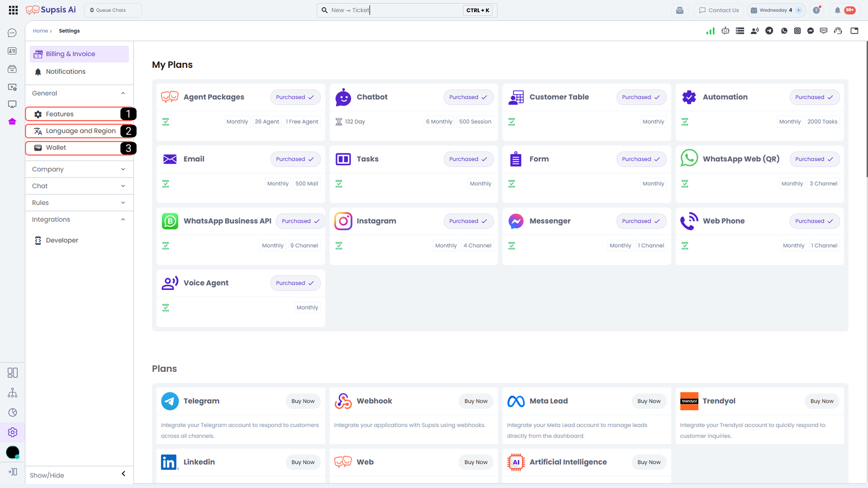The image size is (868, 488).
Task: Buy the Meta Lead plan
Action: click(x=649, y=401)
